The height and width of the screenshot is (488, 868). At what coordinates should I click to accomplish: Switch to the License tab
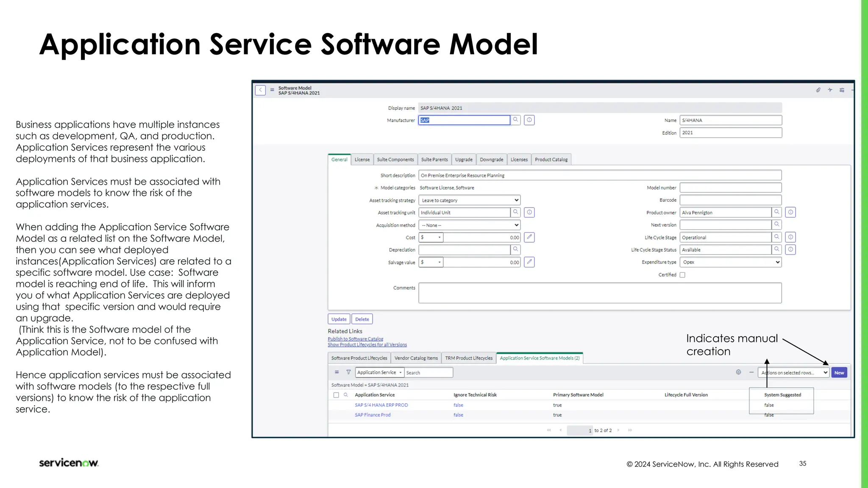pyautogui.click(x=362, y=160)
